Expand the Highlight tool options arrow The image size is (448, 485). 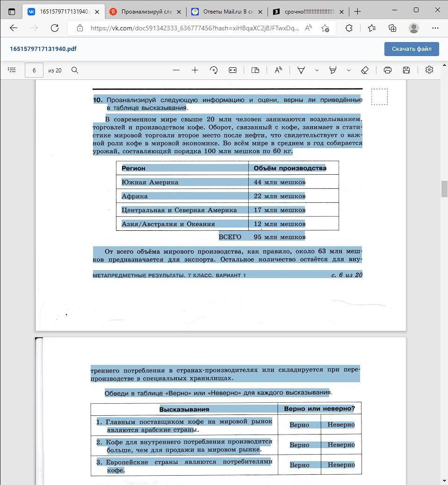(348, 70)
